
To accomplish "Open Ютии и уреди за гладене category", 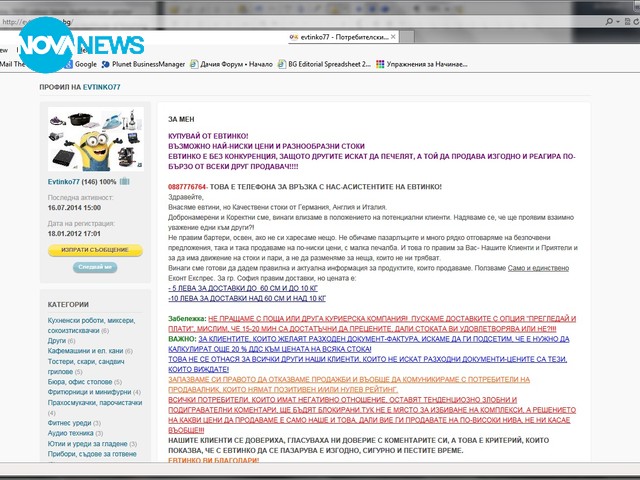I will [x=88, y=443].
